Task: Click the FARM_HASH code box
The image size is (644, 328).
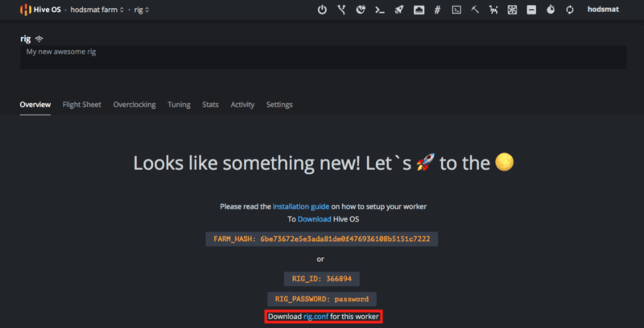Action: [321, 239]
